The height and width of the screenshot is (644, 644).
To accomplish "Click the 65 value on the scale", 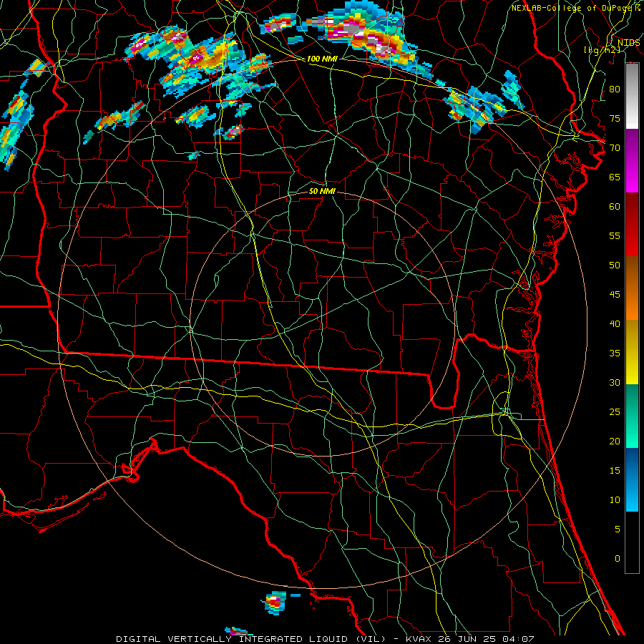I will (x=615, y=177).
